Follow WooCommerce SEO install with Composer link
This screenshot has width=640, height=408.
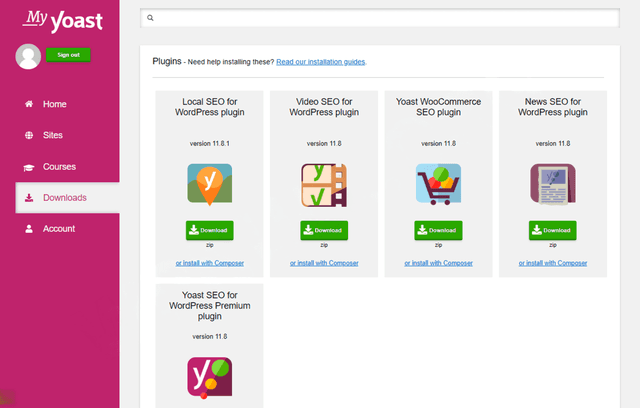tap(438, 263)
